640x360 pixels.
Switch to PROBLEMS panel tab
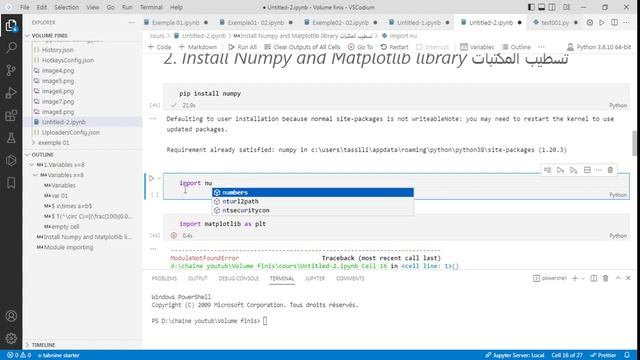pyautogui.click(x=164, y=278)
